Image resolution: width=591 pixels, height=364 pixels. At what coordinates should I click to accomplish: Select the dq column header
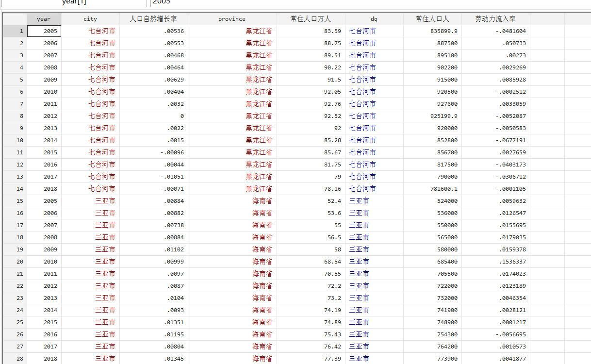(374, 19)
